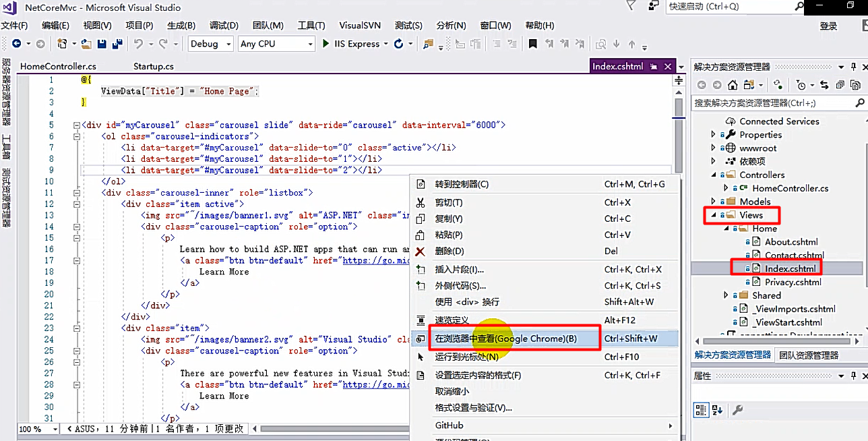868x441 pixels.
Task: Expand the Properties node in Solution Explorer
Action: [x=713, y=135]
